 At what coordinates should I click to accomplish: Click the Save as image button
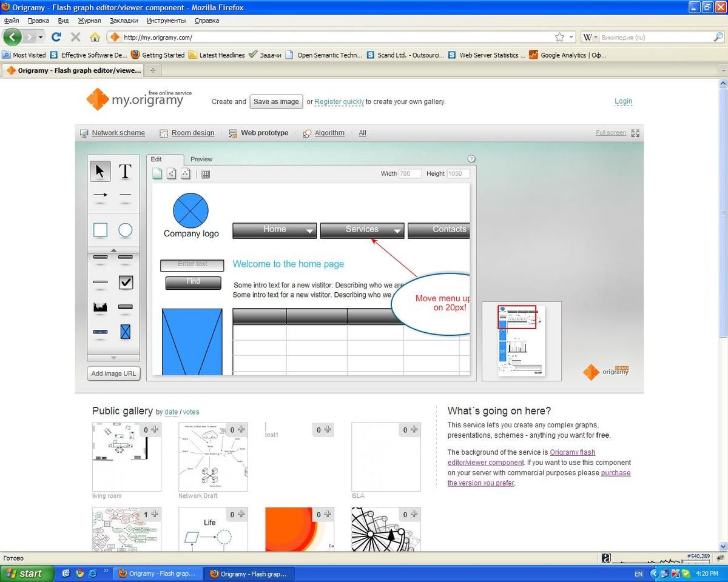point(276,101)
